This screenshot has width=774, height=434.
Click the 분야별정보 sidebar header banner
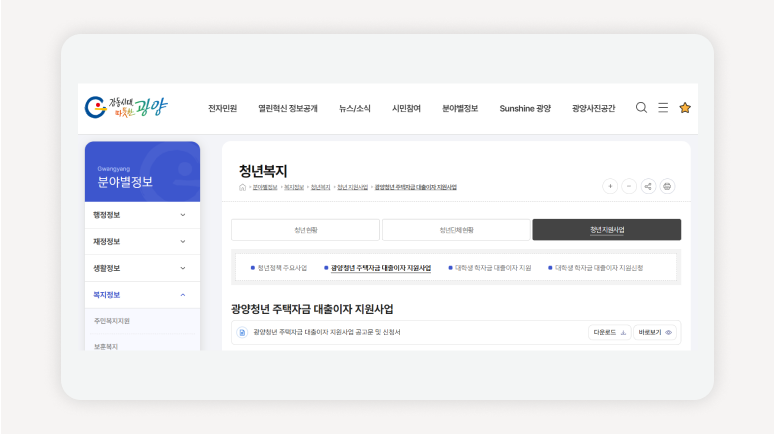(142, 171)
